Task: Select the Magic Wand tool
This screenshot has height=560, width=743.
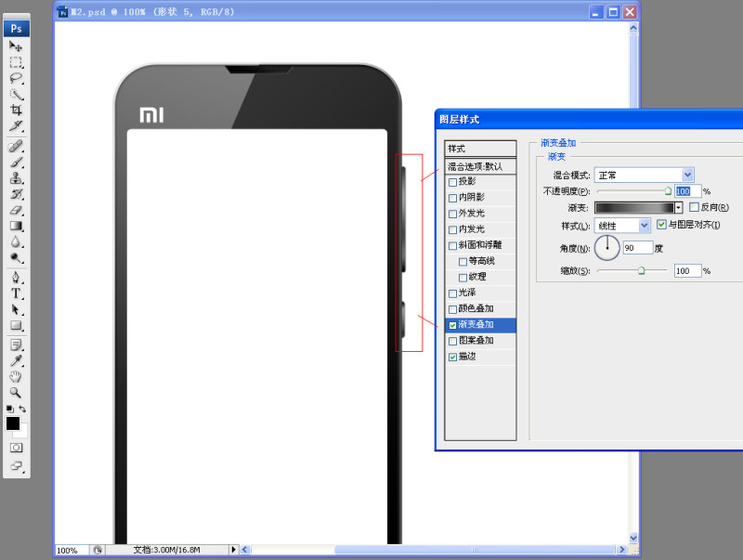Action: (16, 95)
